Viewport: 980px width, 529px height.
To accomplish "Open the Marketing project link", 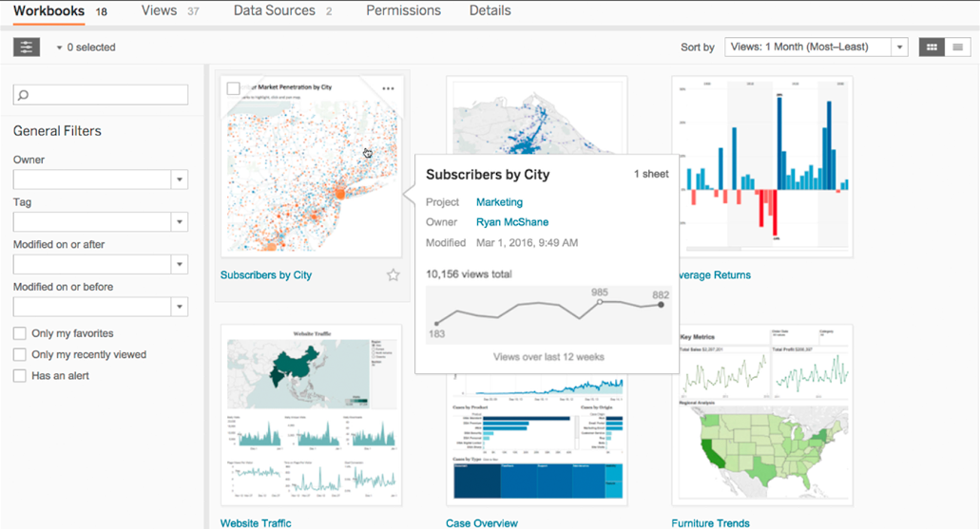I will (x=499, y=201).
